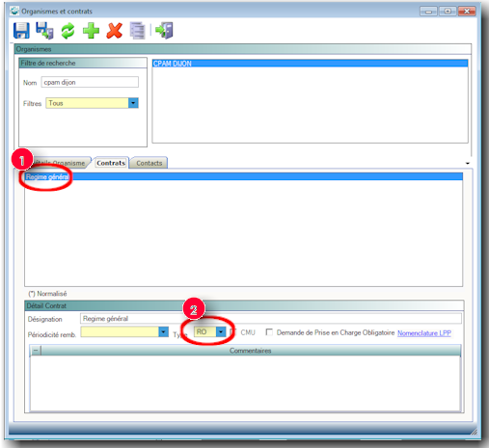Click the Nom search field
The height and width of the screenshot is (448, 489).
[90, 82]
